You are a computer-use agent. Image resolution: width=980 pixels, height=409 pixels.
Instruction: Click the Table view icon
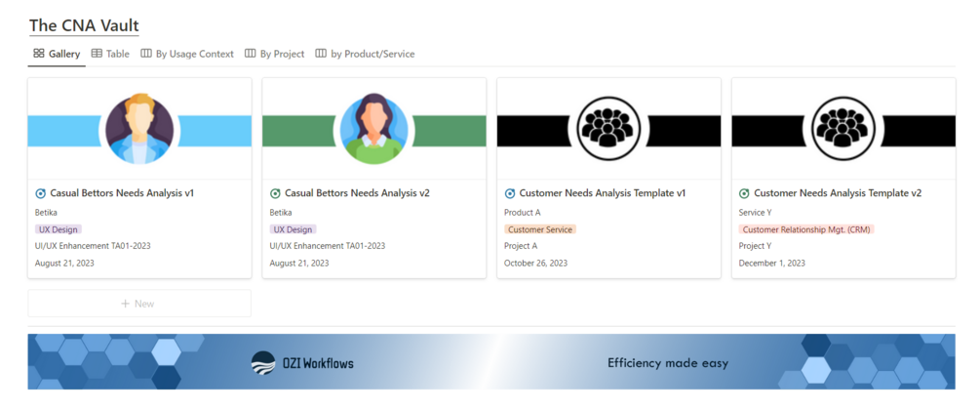pyautogui.click(x=98, y=54)
